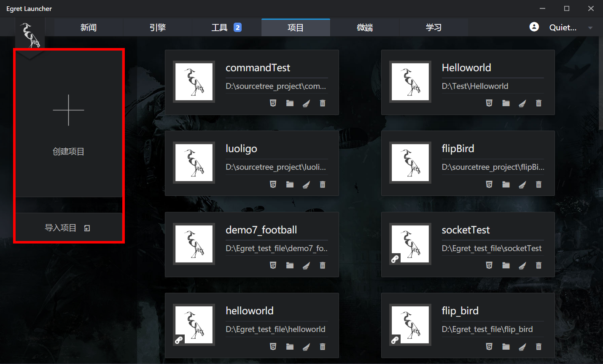Click the feather icon on the flip_bird card
The image size is (603, 364).
tap(522, 347)
